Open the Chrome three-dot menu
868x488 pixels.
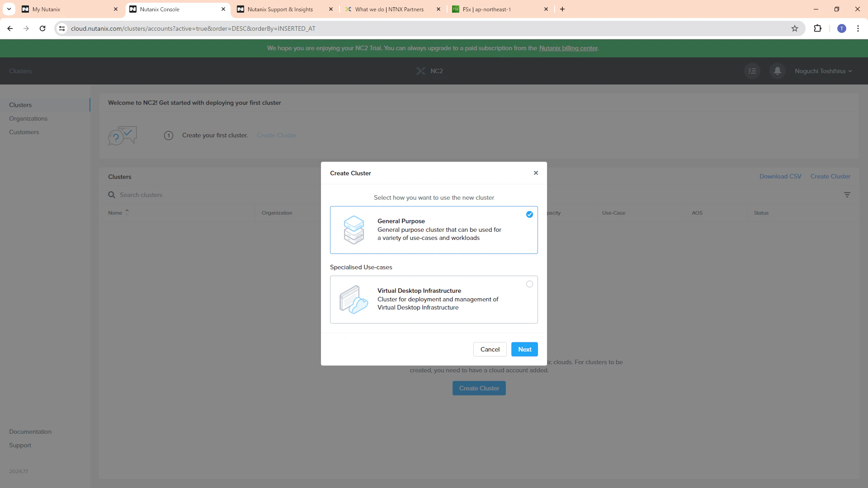858,28
